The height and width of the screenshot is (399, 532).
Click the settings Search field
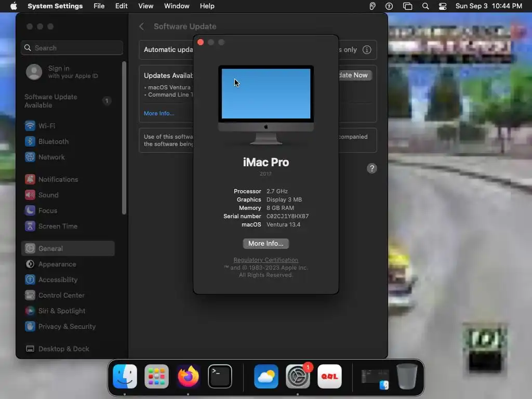point(72,48)
